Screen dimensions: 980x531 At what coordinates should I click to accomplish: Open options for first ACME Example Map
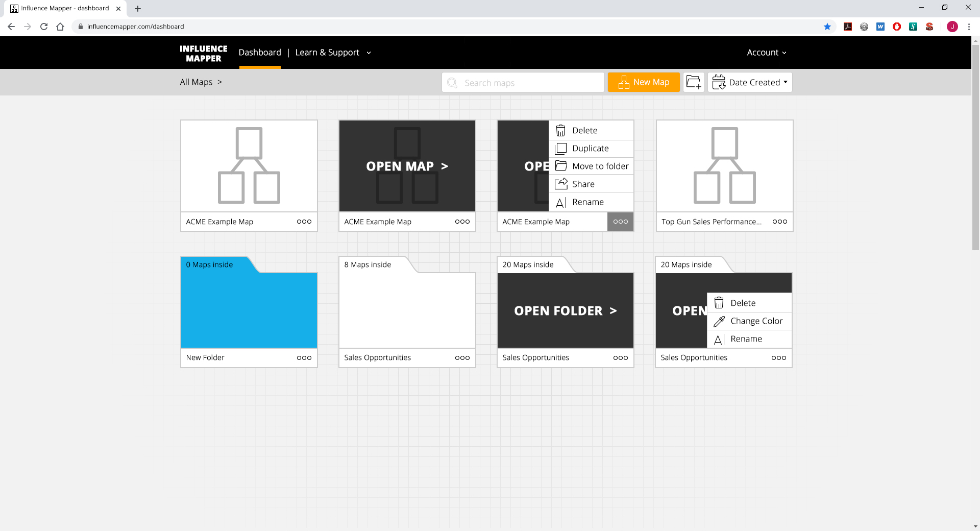(x=304, y=222)
